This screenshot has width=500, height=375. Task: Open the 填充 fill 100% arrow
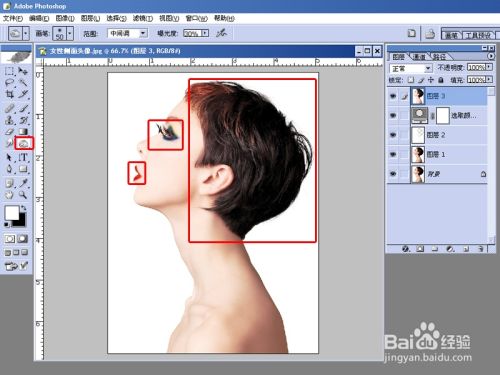(x=489, y=80)
